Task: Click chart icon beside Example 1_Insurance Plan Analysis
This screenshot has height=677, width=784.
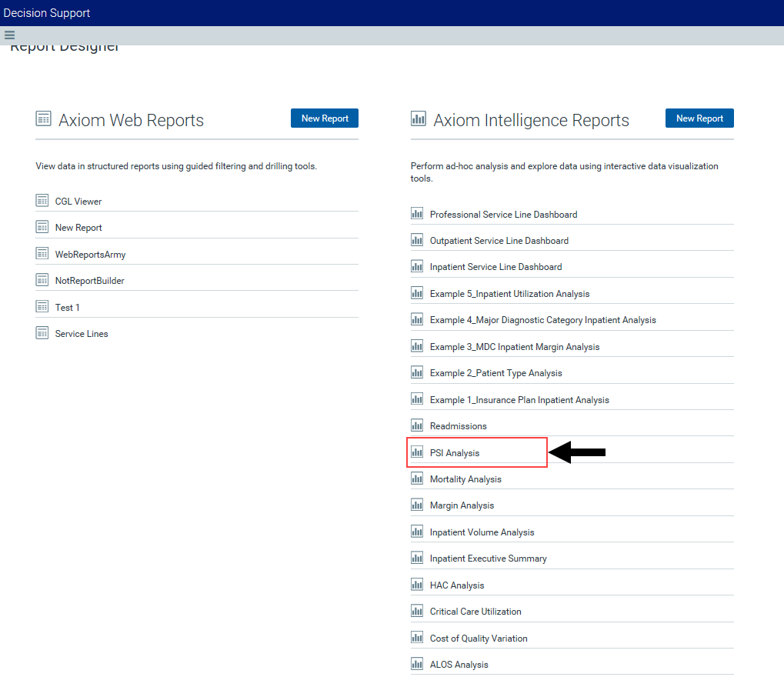Action: (417, 399)
